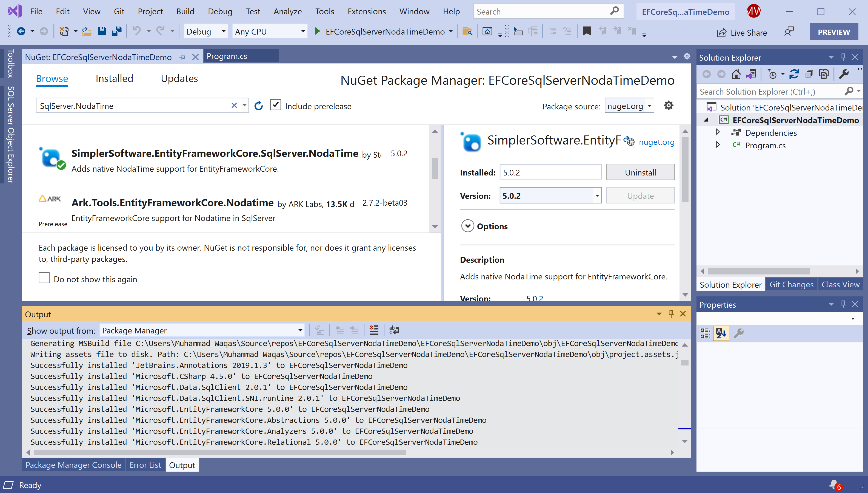Switch to the Installed tab
Image resolution: width=868 pixels, height=493 pixels.
[x=114, y=78]
